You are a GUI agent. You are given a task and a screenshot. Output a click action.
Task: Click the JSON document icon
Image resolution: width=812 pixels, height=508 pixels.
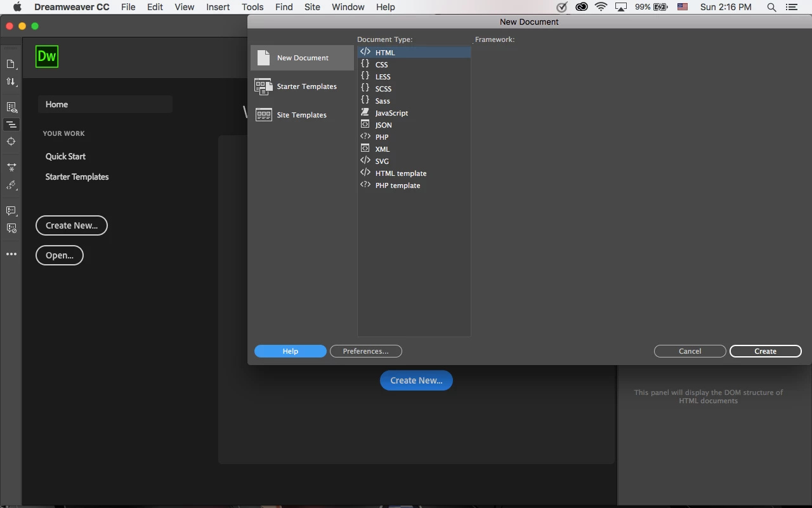coord(365,124)
